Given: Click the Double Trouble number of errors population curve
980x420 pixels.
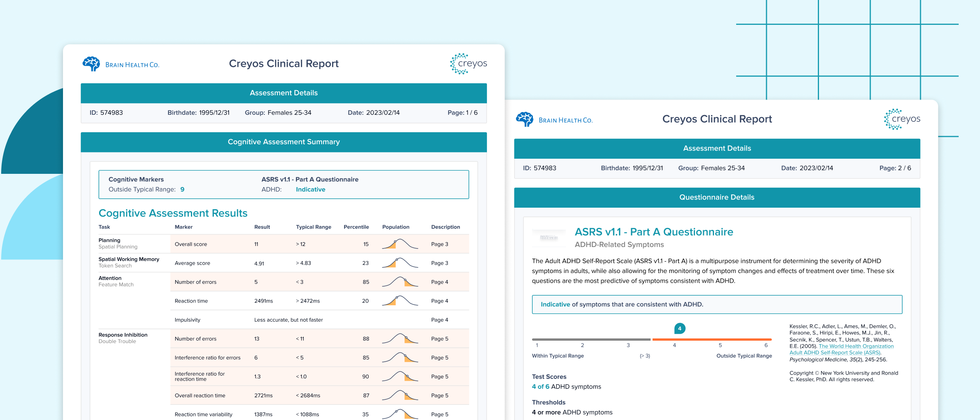Looking at the screenshot, I should pos(400,338).
